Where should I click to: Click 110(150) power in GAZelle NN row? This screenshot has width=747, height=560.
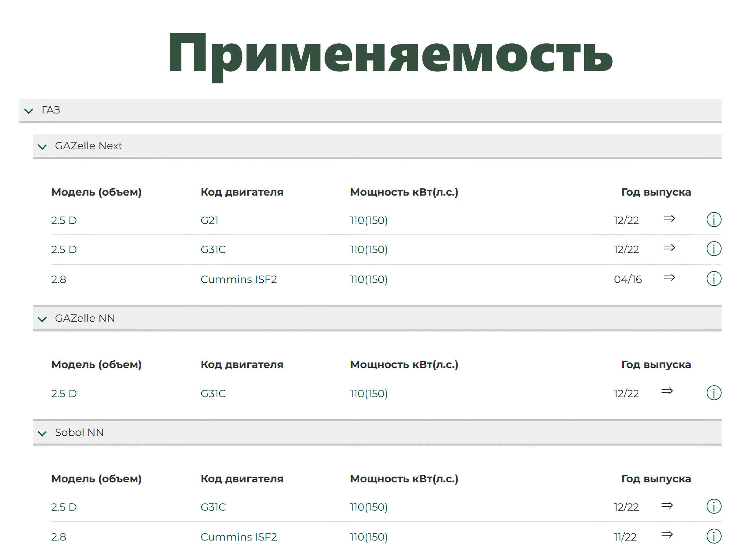pyautogui.click(x=369, y=393)
